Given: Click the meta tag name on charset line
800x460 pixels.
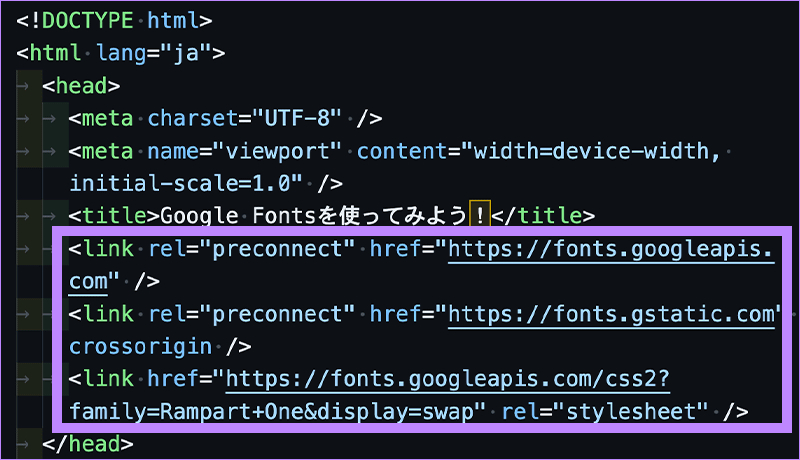Looking at the screenshot, I should pos(107,119).
